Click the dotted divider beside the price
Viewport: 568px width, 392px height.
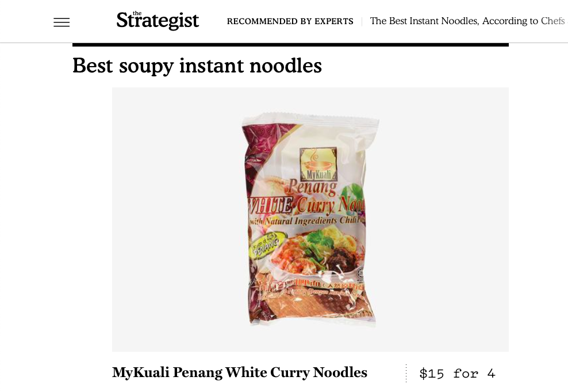(406, 373)
